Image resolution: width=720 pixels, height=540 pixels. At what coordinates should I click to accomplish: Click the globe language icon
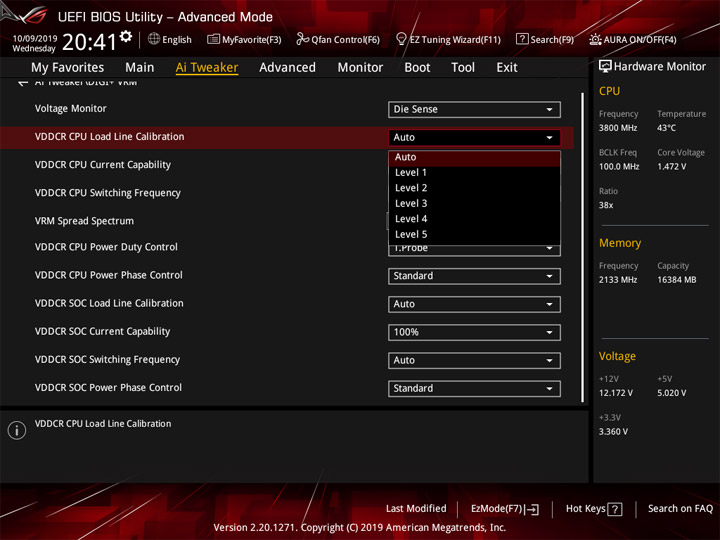click(x=154, y=39)
